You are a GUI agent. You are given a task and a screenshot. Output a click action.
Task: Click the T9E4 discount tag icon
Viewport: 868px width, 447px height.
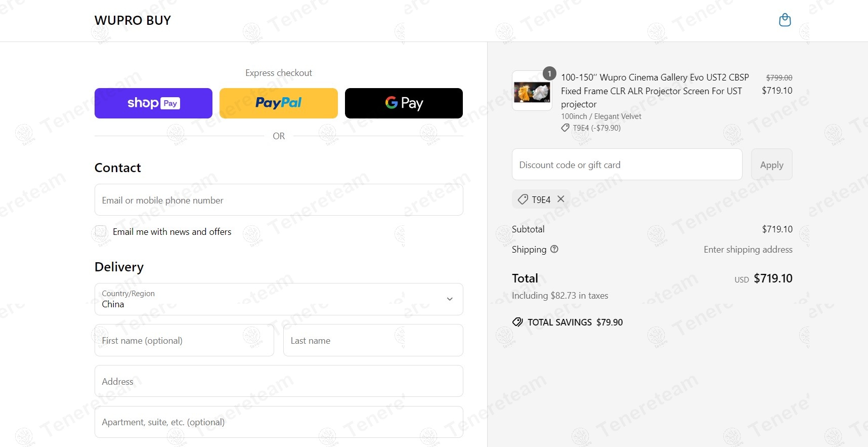click(523, 199)
